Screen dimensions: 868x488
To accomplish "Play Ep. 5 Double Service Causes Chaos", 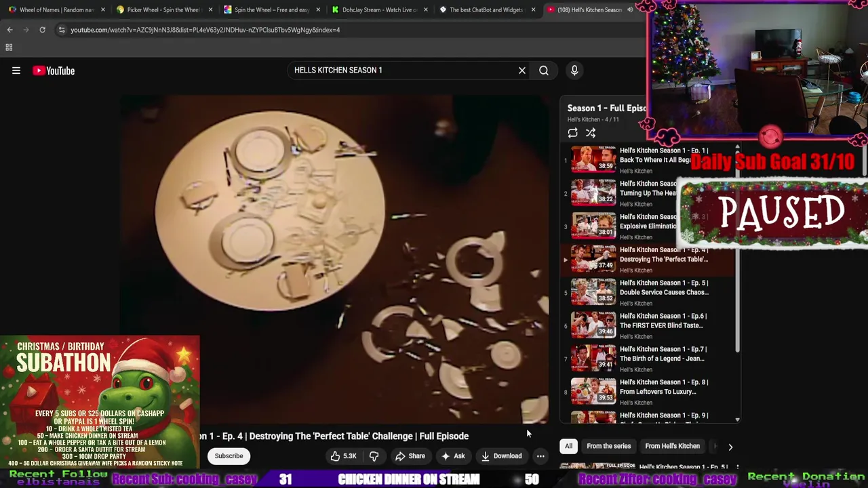I will 649,293.
